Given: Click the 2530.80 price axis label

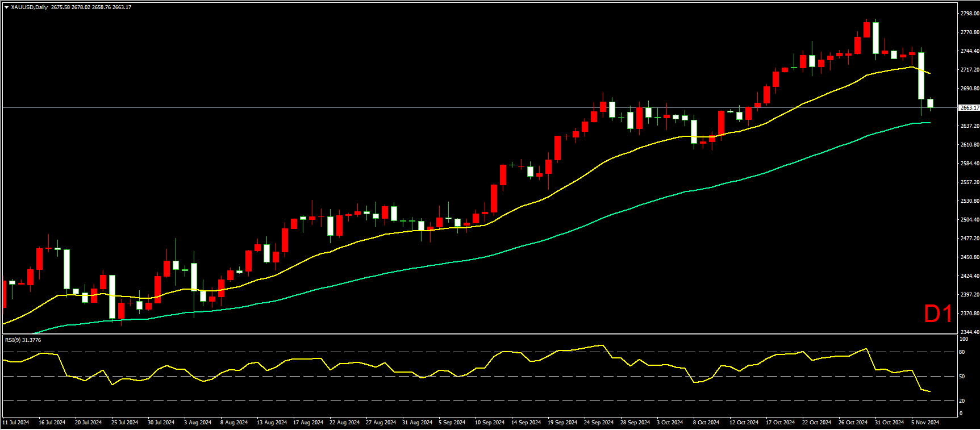Looking at the screenshot, I should (970, 201).
